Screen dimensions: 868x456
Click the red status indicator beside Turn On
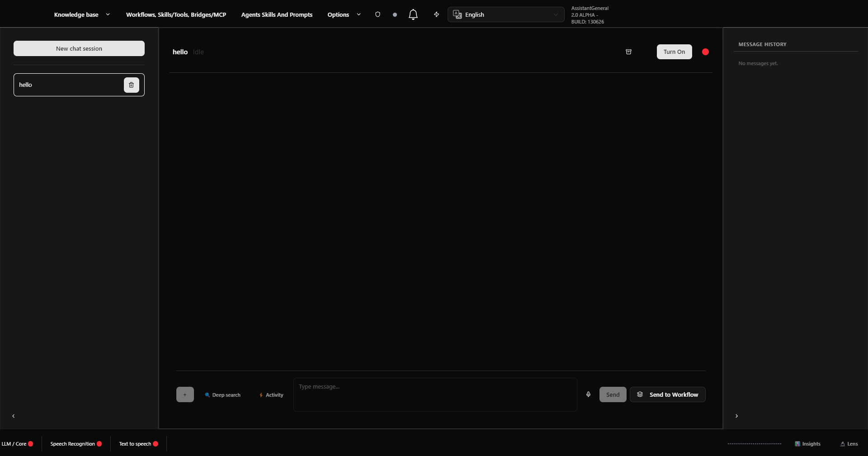click(x=705, y=52)
